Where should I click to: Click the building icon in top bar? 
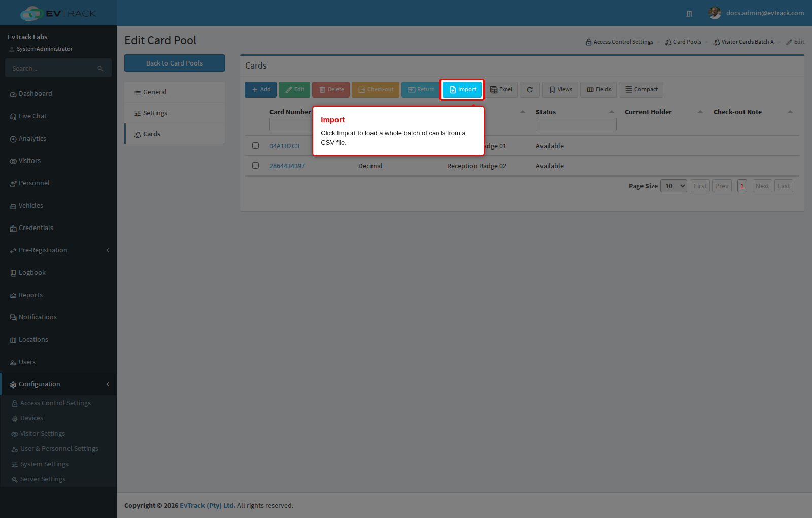pos(689,14)
